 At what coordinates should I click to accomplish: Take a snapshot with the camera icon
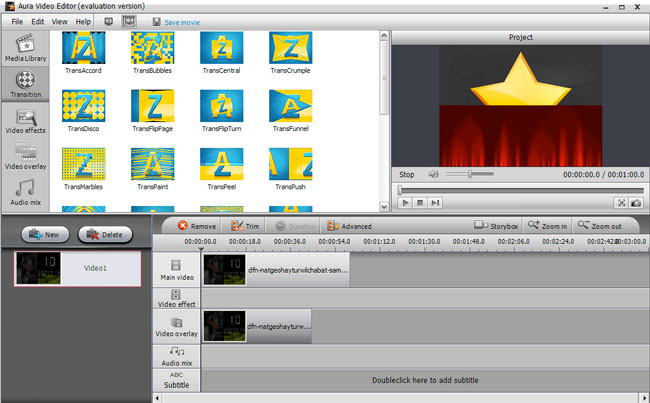click(635, 203)
